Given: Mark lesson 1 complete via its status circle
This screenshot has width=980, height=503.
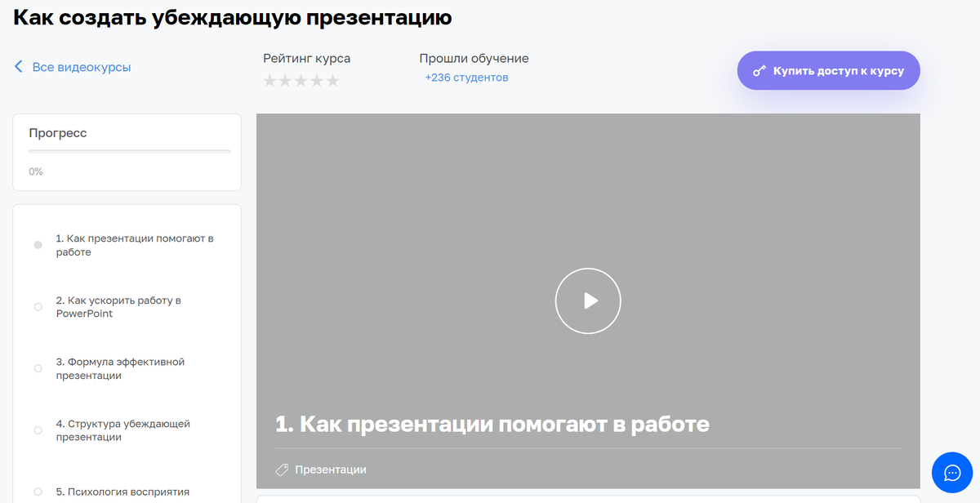Looking at the screenshot, I should [x=38, y=244].
